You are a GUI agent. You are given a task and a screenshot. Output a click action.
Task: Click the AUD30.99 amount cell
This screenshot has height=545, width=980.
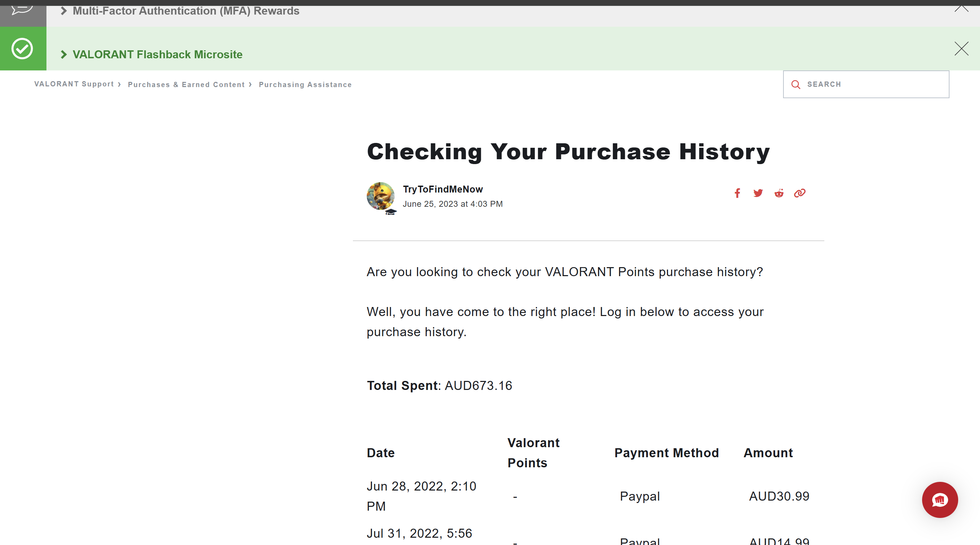pyautogui.click(x=779, y=496)
